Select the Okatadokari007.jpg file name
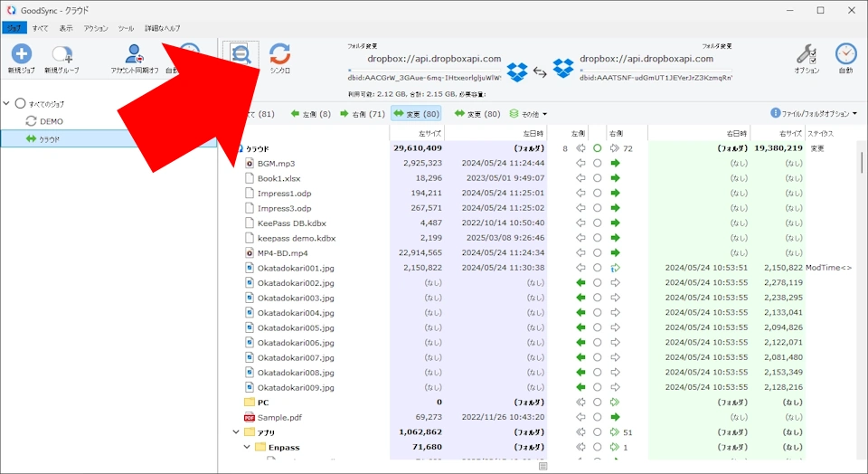The image size is (868, 474). tap(296, 357)
